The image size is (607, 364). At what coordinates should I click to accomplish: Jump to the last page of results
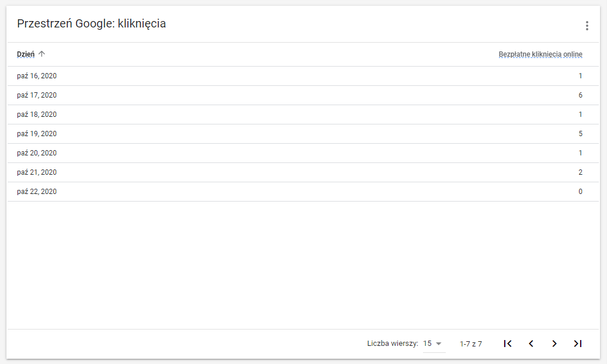click(x=578, y=344)
